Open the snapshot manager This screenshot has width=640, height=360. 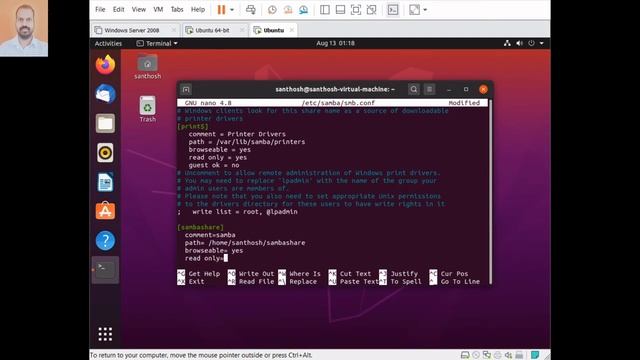(303, 10)
